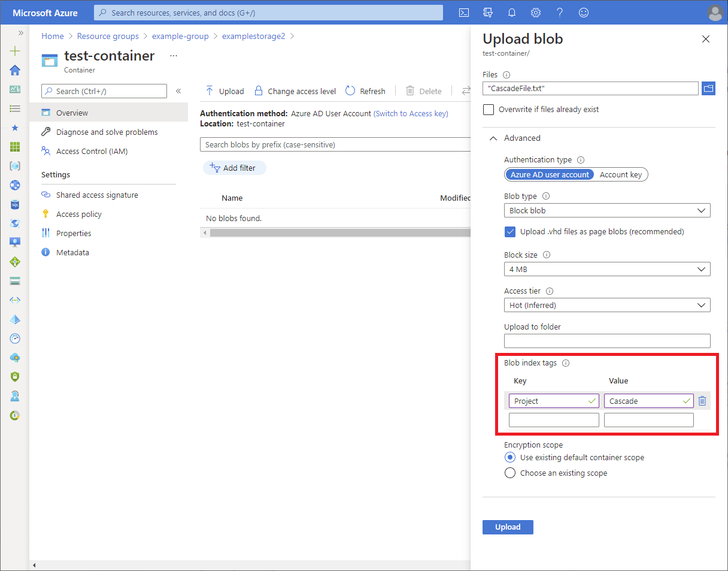Open the portal settings gear
The width and height of the screenshot is (728, 571).
tap(536, 13)
